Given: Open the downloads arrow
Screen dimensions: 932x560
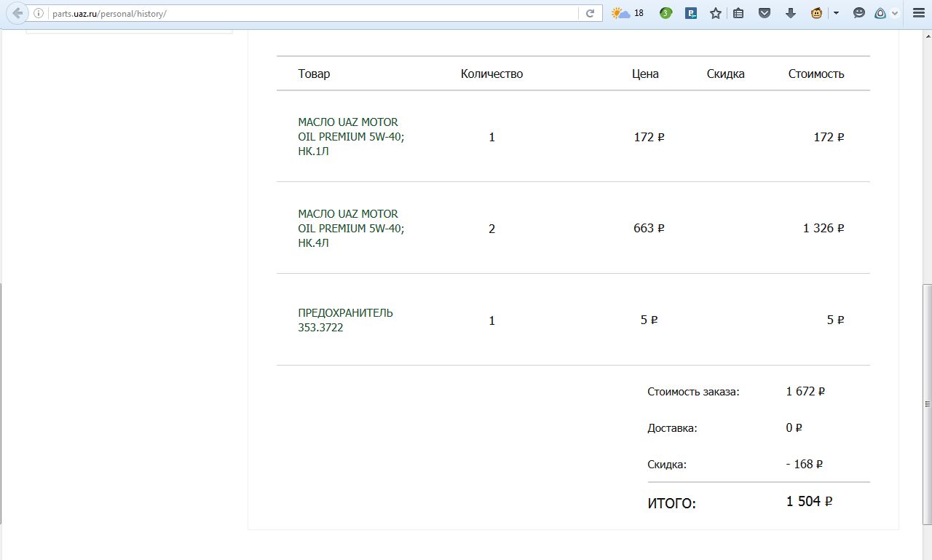Looking at the screenshot, I should pyautogui.click(x=791, y=13).
